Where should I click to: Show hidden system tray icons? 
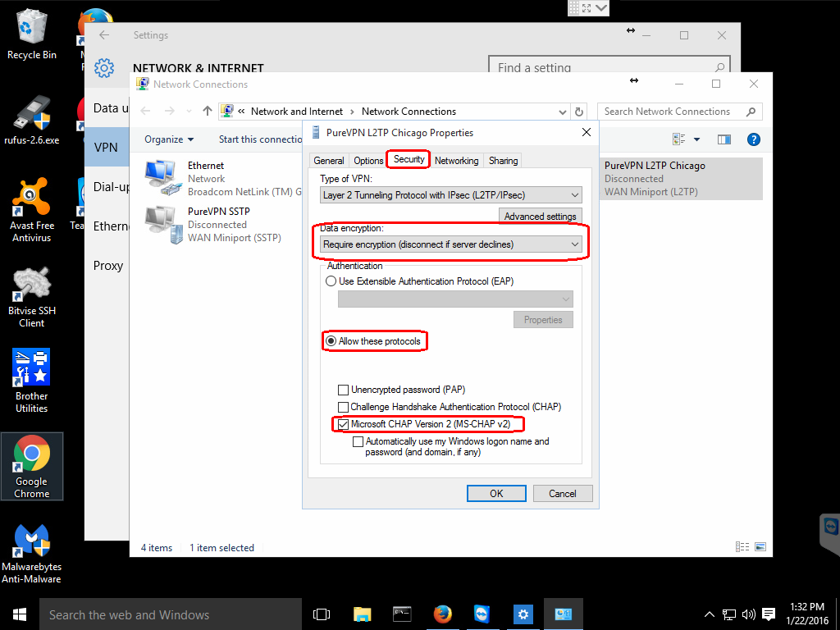709,614
